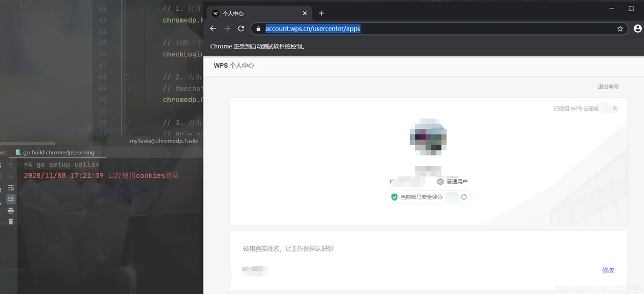The width and height of the screenshot is (644, 294).
Task: Click the console up-the-stack-trace arrow
Action: pyautogui.click(x=11, y=164)
